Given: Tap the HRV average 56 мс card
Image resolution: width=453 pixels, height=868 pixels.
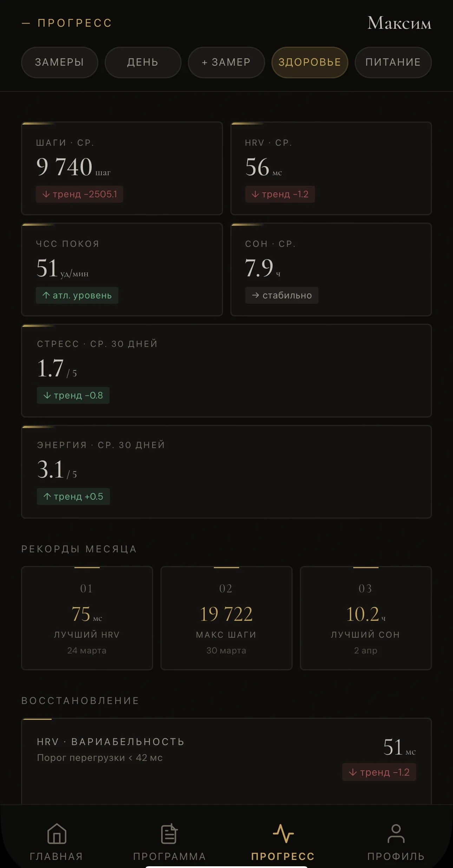Looking at the screenshot, I should click(x=331, y=168).
